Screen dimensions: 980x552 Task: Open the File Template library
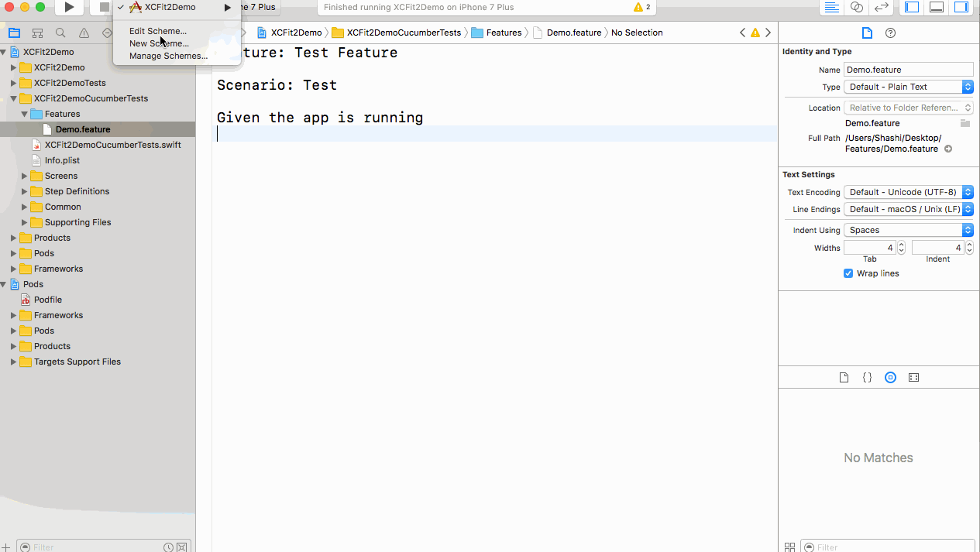pos(844,378)
